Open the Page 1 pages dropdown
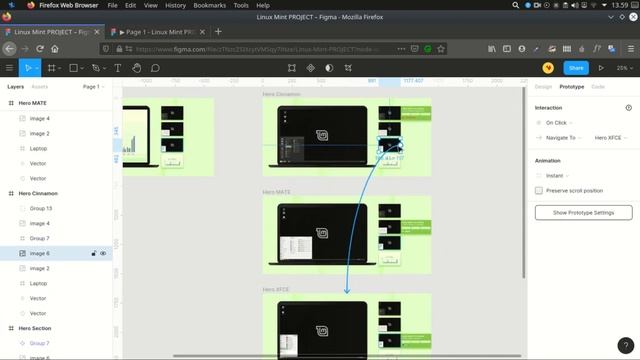640x360 pixels. [x=93, y=87]
